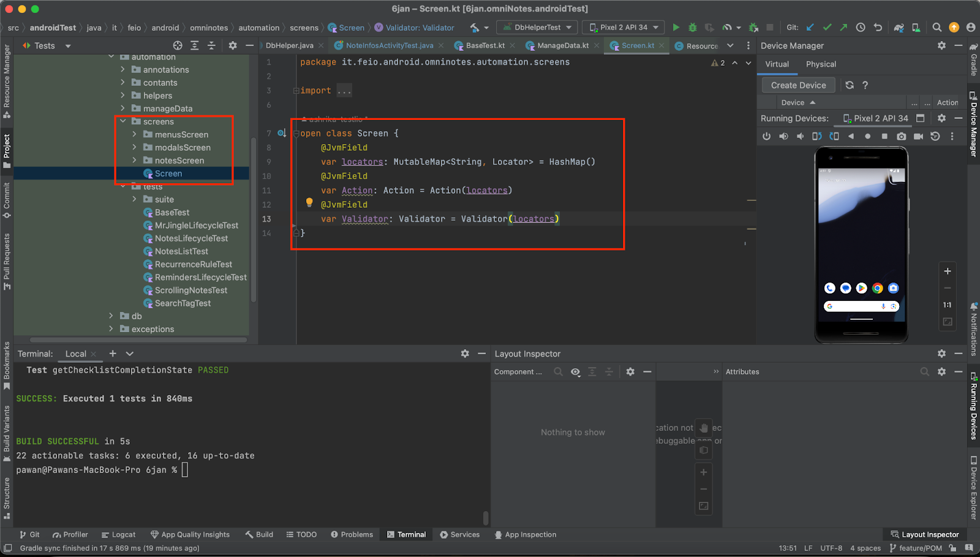Image resolution: width=980 pixels, height=557 pixels.
Task: Click the Create Device button
Action: click(798, 85)
